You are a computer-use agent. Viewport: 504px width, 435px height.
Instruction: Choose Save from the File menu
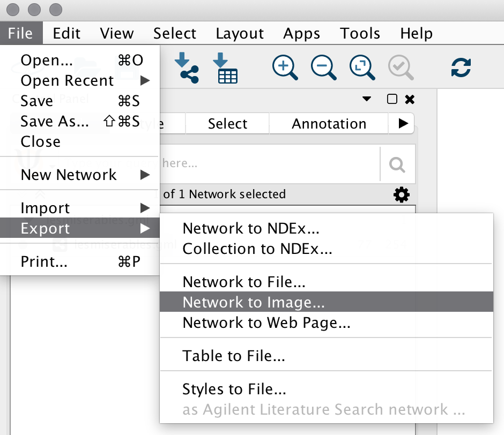(x=80, y=101)
